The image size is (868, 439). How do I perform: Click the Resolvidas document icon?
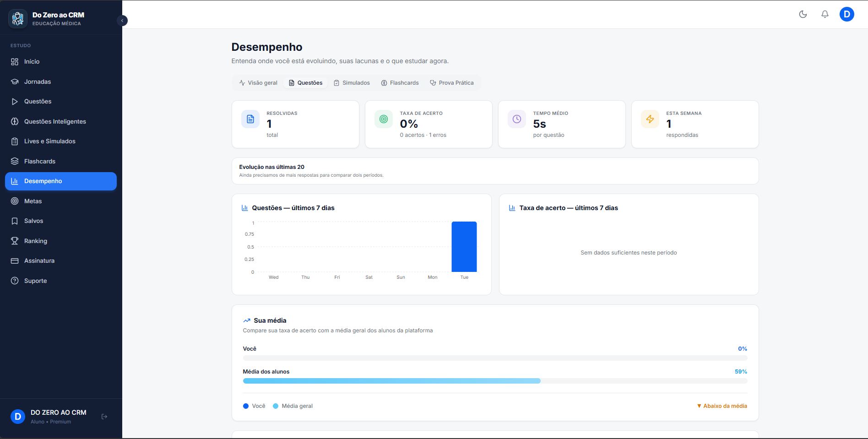tap(250, 119)
